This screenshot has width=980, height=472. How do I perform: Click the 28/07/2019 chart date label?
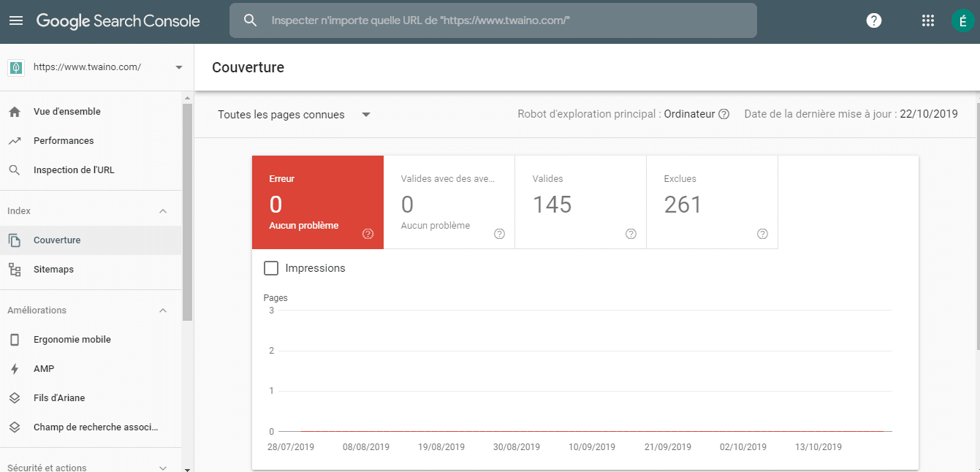tap(291, 447)
